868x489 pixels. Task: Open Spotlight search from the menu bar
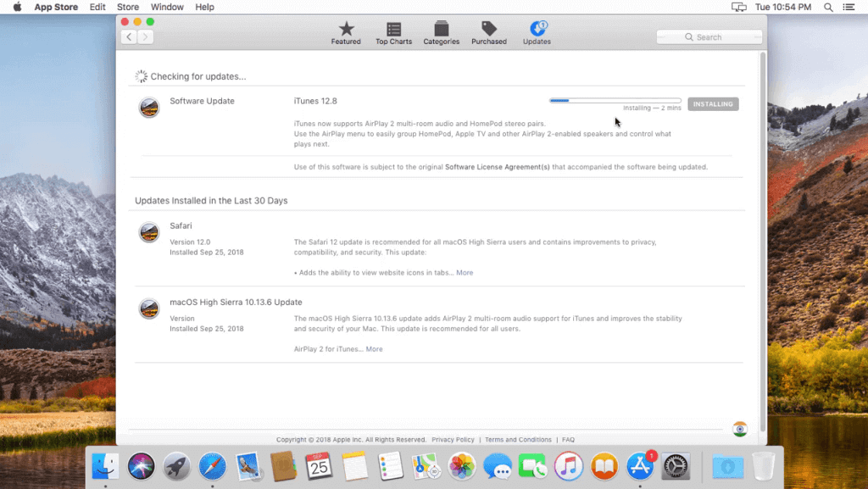827,7
